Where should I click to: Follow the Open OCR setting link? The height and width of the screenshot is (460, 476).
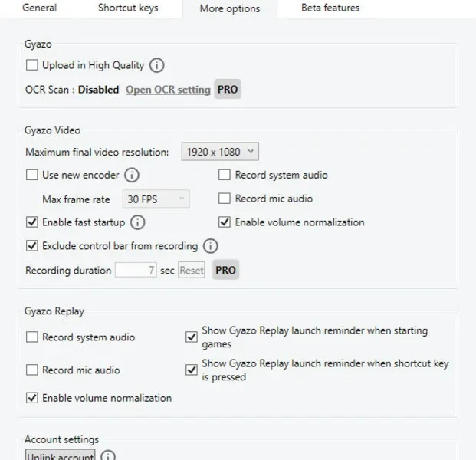168,90
